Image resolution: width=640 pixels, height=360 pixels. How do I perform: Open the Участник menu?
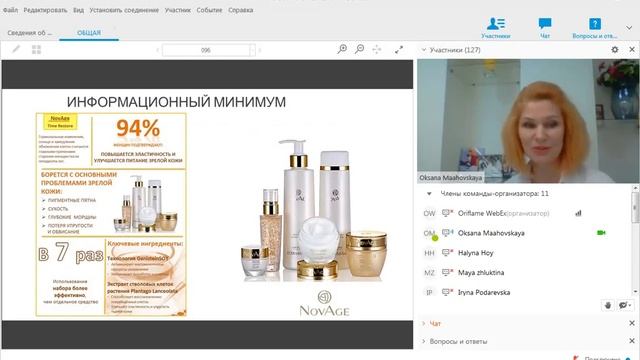[178, 10]
